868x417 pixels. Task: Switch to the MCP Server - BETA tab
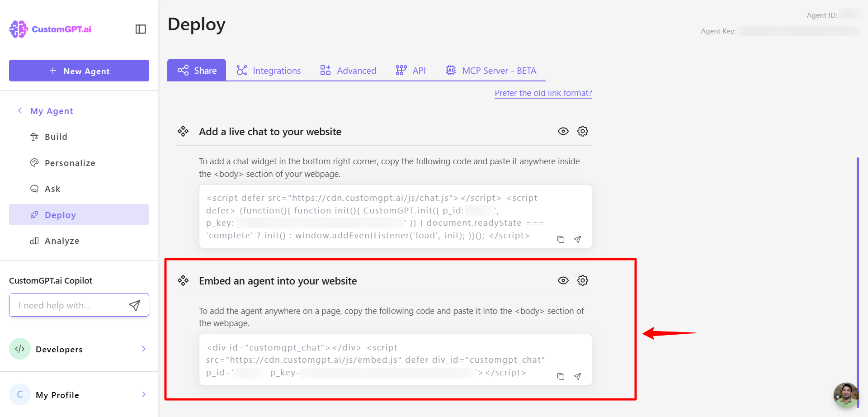pos(491,71)
